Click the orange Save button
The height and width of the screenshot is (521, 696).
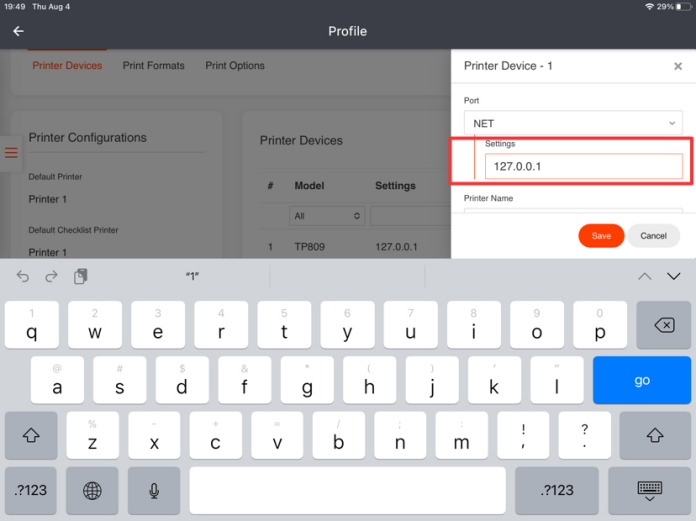point(601,236)
